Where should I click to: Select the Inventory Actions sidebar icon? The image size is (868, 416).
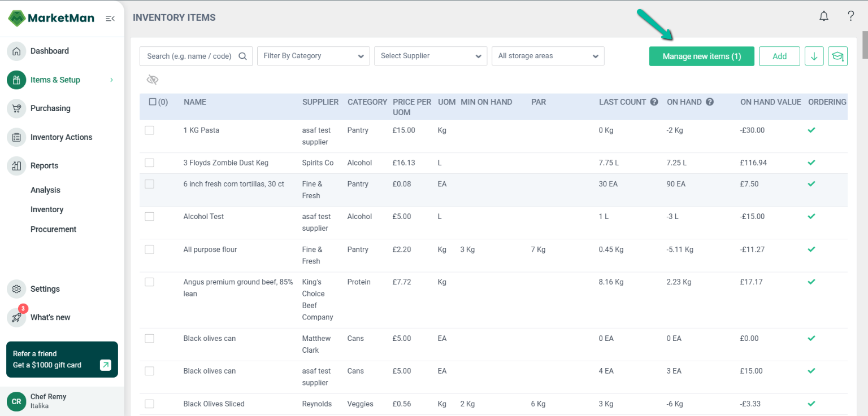pos(16,137)
